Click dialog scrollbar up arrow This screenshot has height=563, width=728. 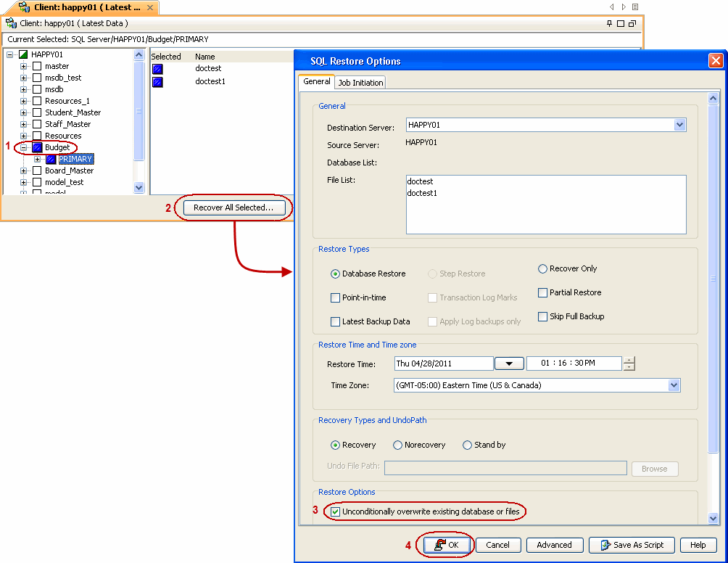coord(713,99)
